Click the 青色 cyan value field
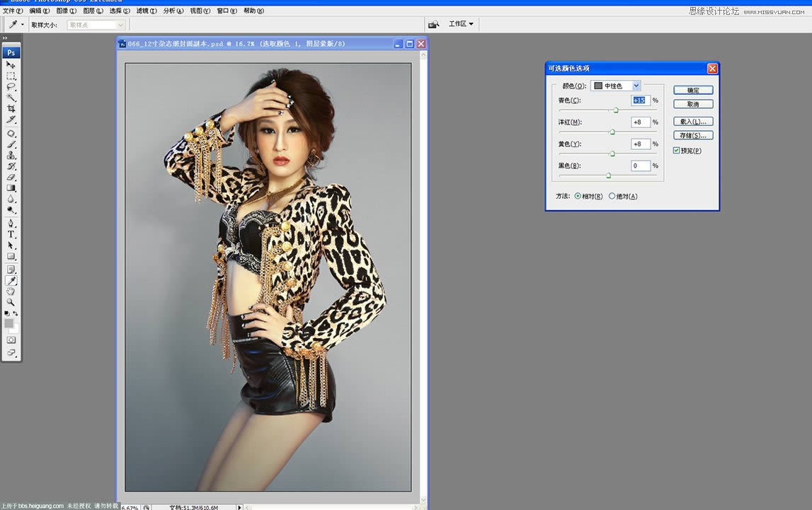Viewport: 812px width, 510px height. 641,100
